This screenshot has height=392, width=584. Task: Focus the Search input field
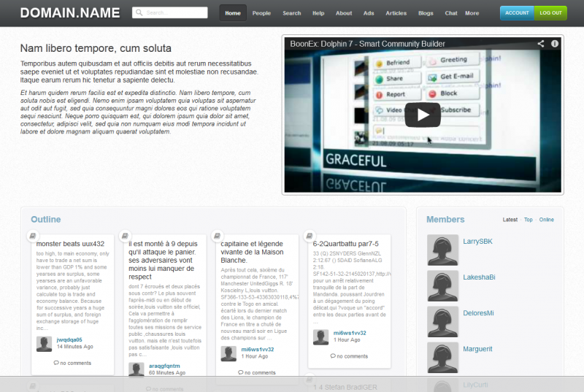click(x=170, y=12)
